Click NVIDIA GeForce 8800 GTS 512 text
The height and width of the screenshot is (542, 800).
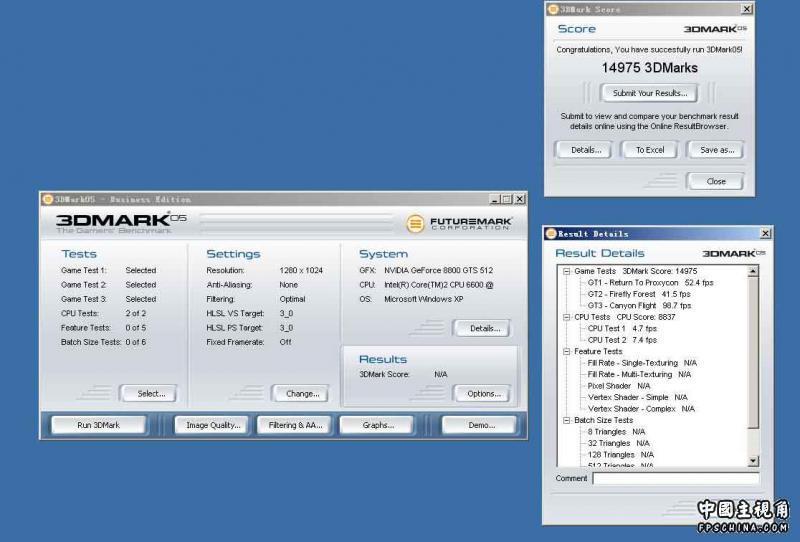438,270
